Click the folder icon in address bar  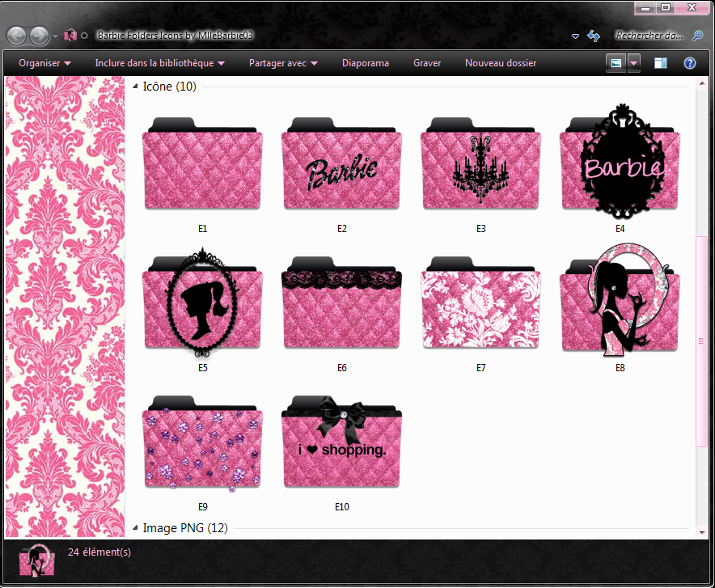click(70, 35)
